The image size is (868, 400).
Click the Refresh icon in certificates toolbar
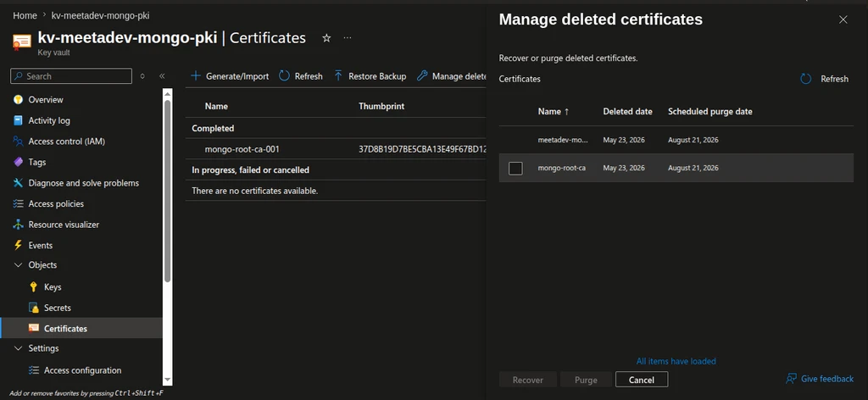pyautogui.click(x=284, y=75)
